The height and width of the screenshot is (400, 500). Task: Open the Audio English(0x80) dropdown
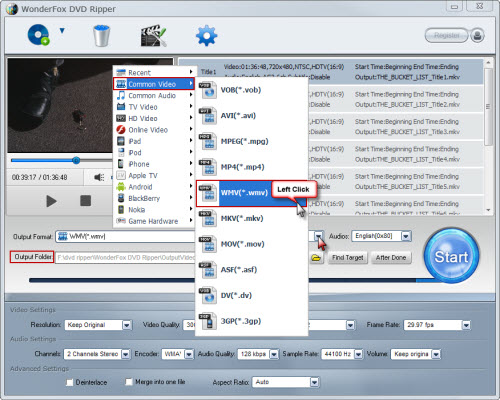406,236
